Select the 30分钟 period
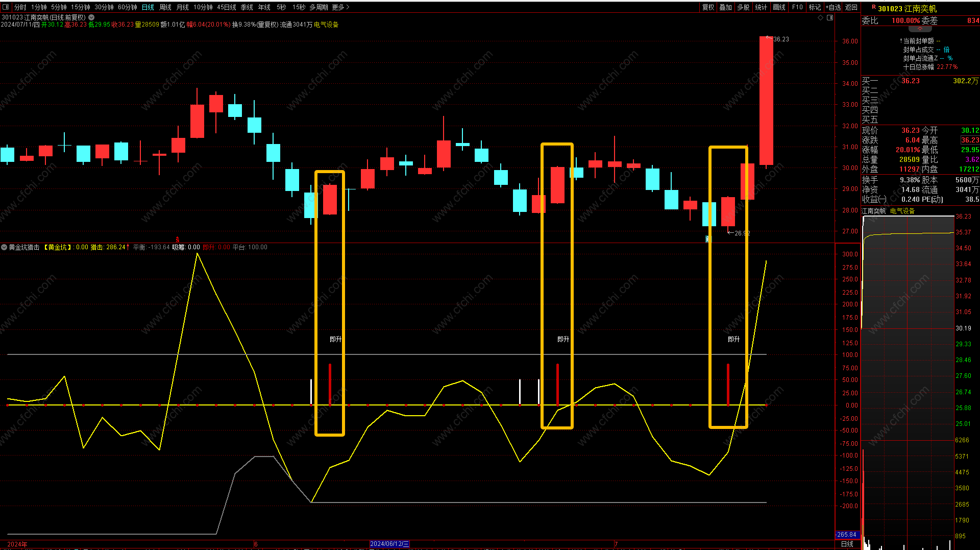Screen dimensions: 980x550 104,7
